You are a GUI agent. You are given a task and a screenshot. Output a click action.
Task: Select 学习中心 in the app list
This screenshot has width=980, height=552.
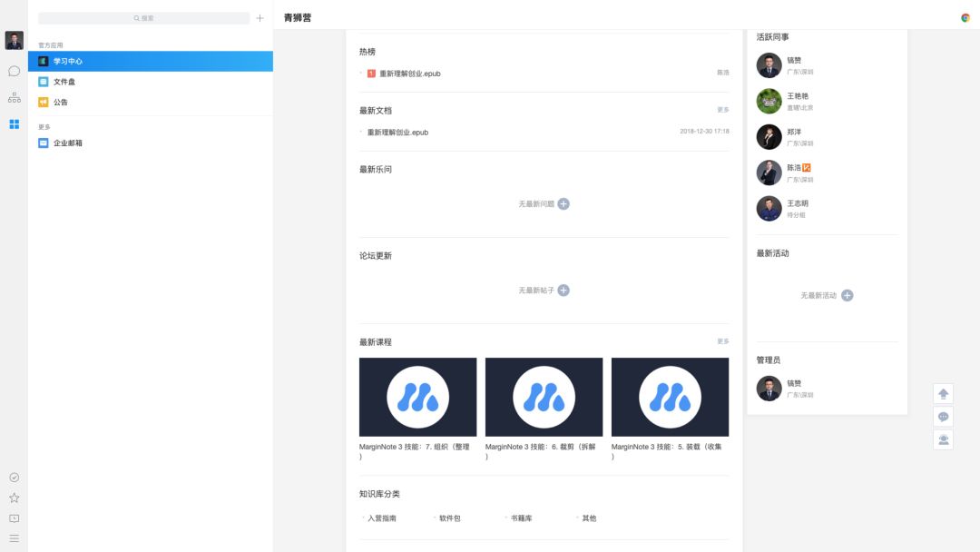[x=151, y=61]
